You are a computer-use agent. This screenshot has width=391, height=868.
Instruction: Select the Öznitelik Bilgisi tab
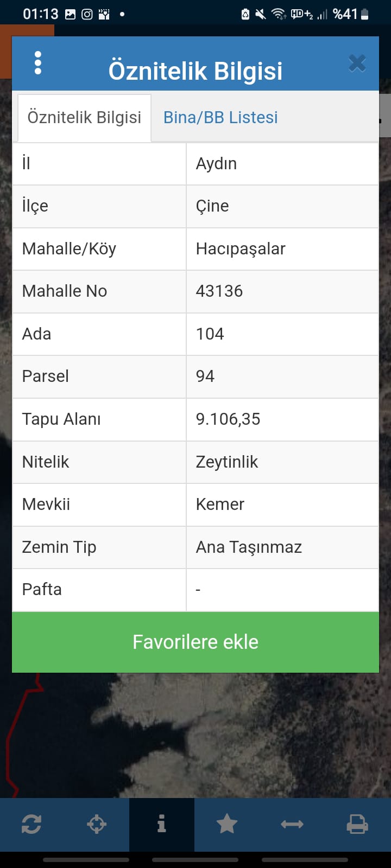pyautogui.click(x=84, y=118)
